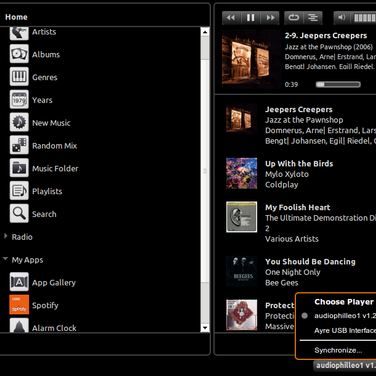Select Jeepers Creepers playlist thumbnail
This screenshot has width=376, height=376.
(x=241, y=119)
